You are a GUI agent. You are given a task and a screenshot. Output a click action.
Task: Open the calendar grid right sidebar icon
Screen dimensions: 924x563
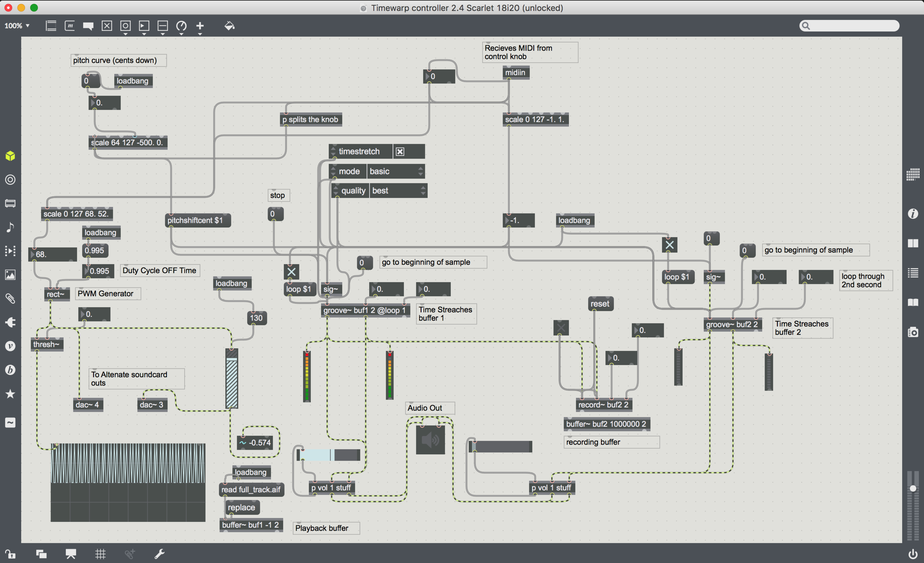[x=913, y=175]
